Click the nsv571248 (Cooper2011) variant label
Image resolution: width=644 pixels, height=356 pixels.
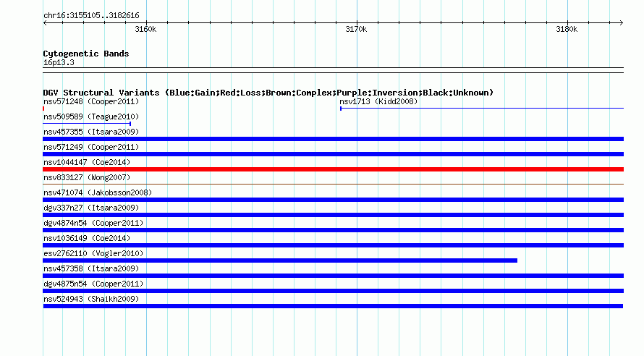click(x=91, y=101)
